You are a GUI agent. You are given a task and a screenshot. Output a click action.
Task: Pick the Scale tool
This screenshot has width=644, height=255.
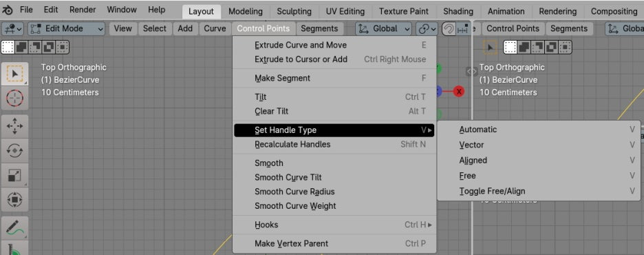14,175
